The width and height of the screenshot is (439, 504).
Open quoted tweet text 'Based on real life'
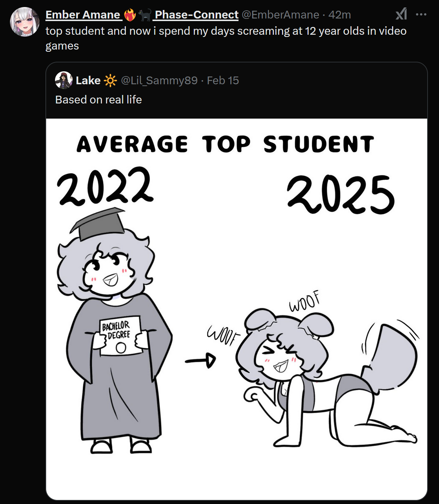(x=99, y=99)
